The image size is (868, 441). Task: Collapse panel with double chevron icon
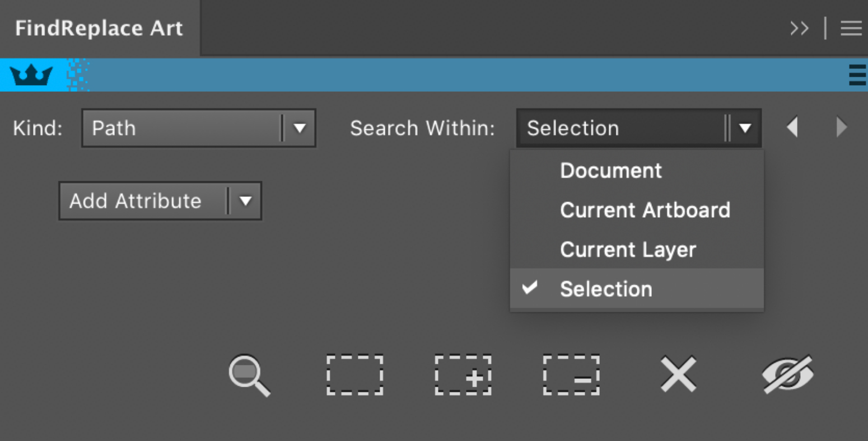point(799,28)
